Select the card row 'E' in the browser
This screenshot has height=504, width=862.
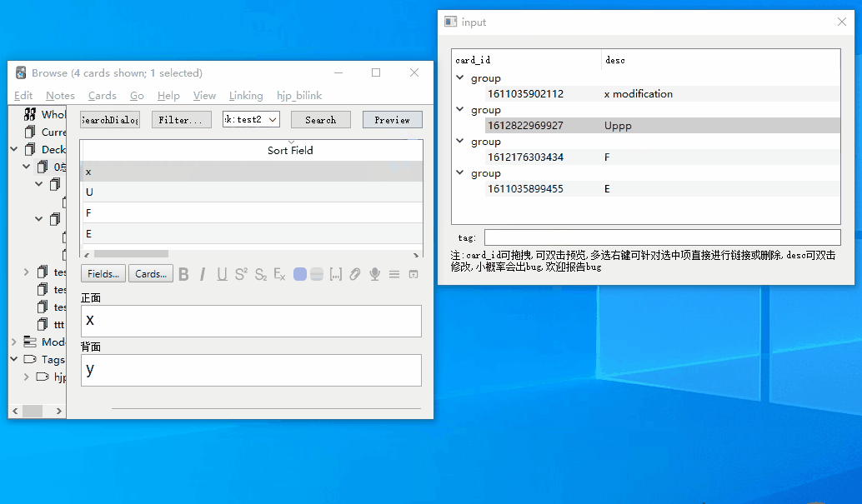point(252,233)
